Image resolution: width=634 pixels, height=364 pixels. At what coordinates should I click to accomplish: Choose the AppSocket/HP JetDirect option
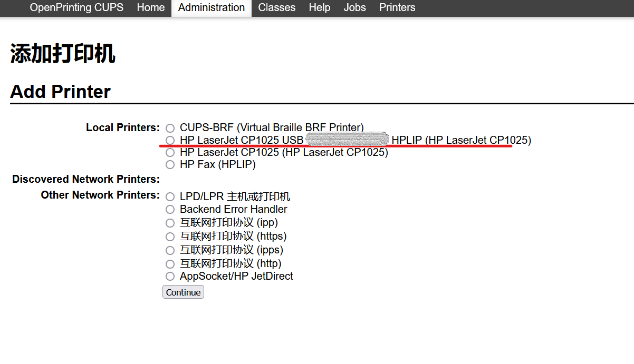click(170, 277)
